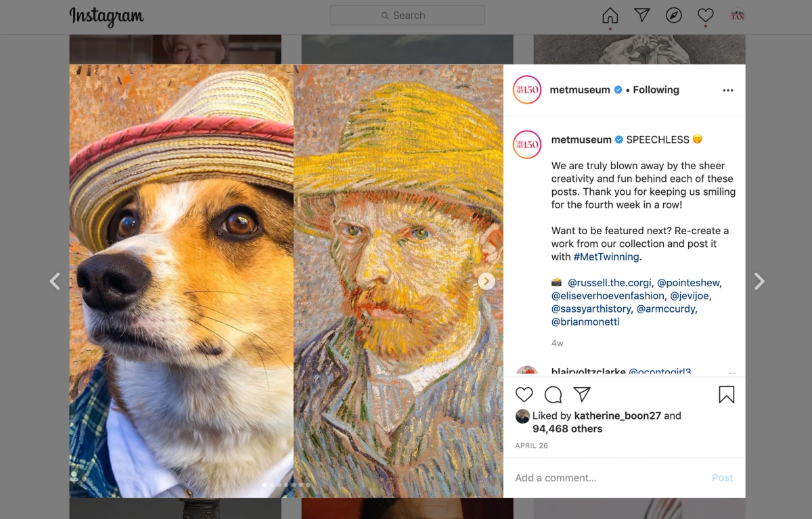This screenshot has height=519, width=812.
Task: Share the post using the paper plane icon
Action: point(581,394)
